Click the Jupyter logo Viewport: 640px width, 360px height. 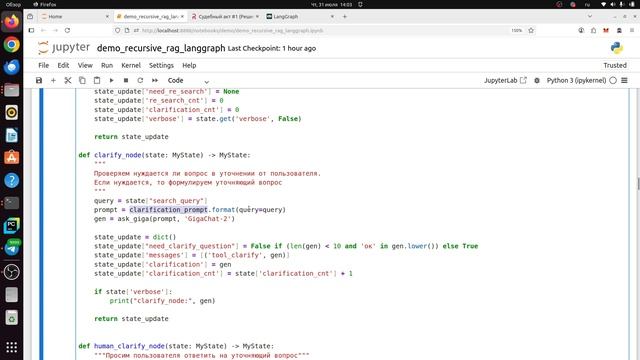[x=64, y=48]
